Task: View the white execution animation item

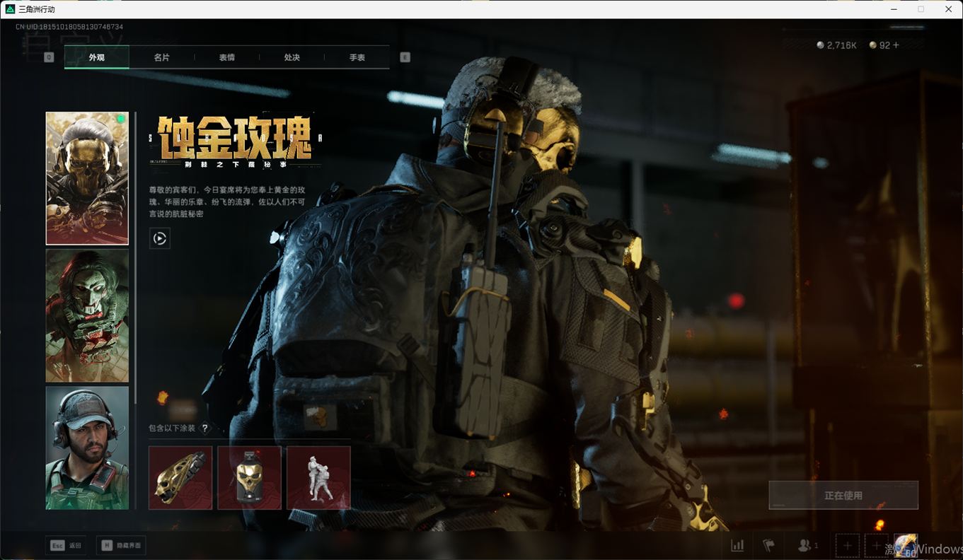Action: (x=318, y=477)
